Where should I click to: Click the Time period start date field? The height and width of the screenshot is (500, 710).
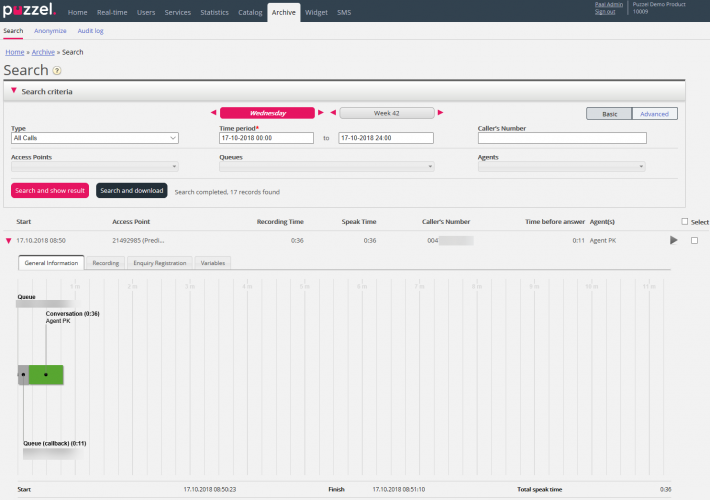[266, 138]
